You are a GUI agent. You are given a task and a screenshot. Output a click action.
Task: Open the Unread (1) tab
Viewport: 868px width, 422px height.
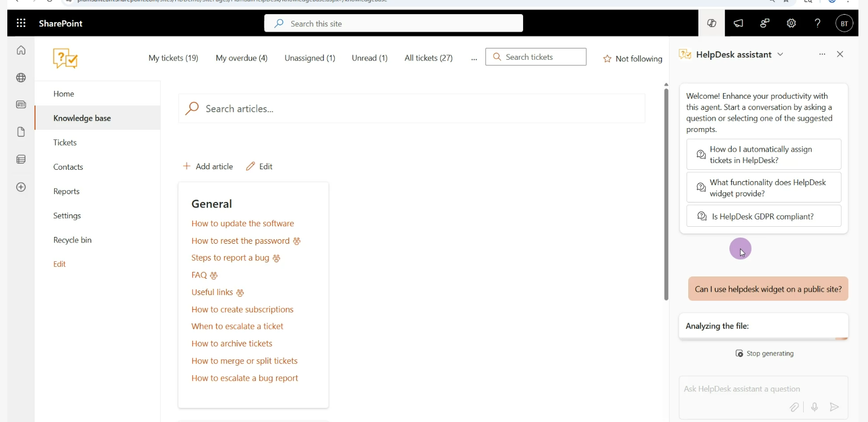[370, 58]
